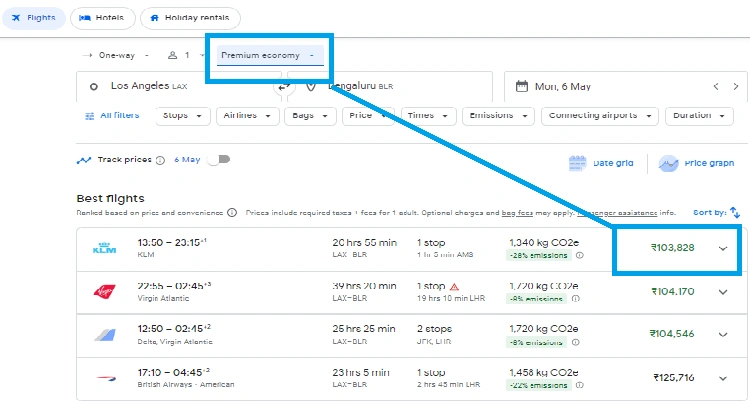Open the Bags filter dropdown
This screenshot has width=750, height=401.
coord(310,116)
